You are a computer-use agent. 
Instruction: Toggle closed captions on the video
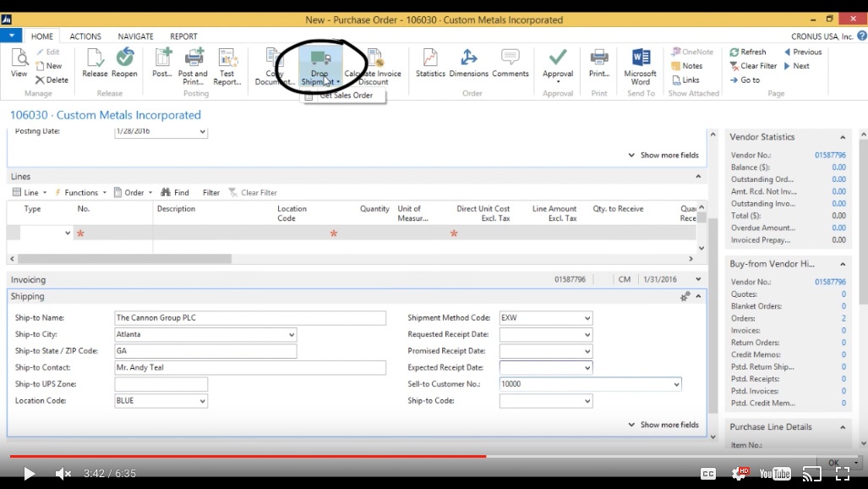coord(708,474)
